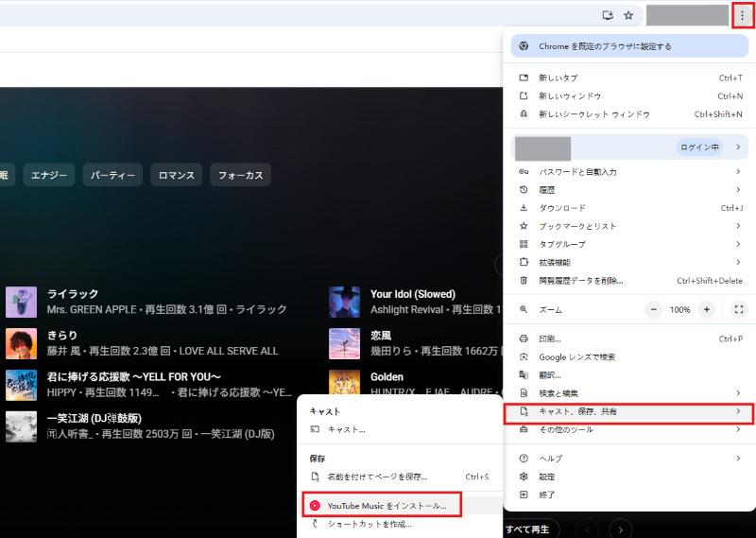This screenshot has width=756, height=538.
Task: Expand profile row chevron
Action: tap(738, 147)
